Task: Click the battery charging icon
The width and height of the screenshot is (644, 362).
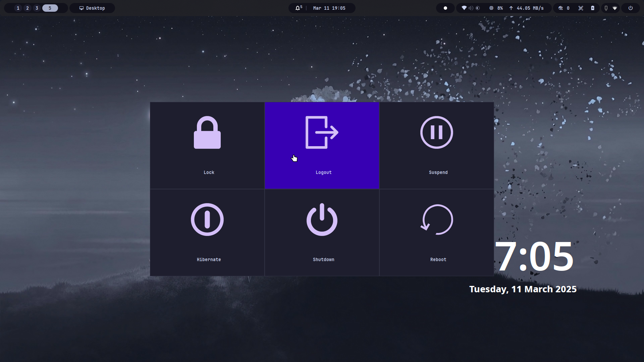Action: (593, 8)
